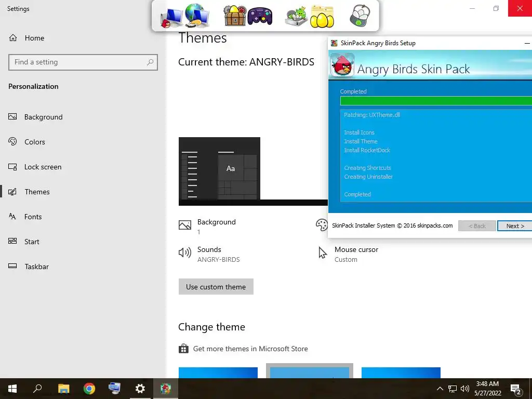The image size is (532, 399).
Task: Switch to Angry Birds installer on taskbar
Action: 166,389
